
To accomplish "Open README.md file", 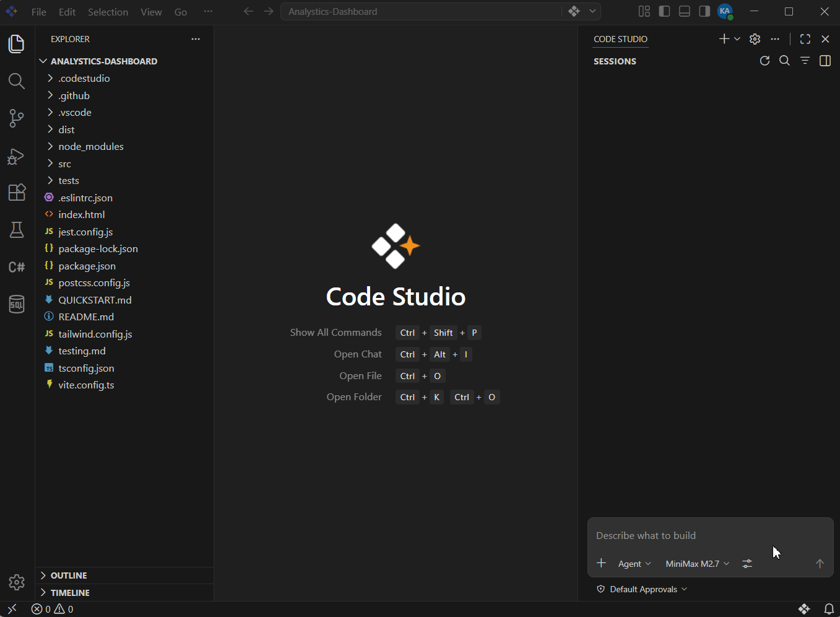I will pyautogui.click(x=124, y=317).
